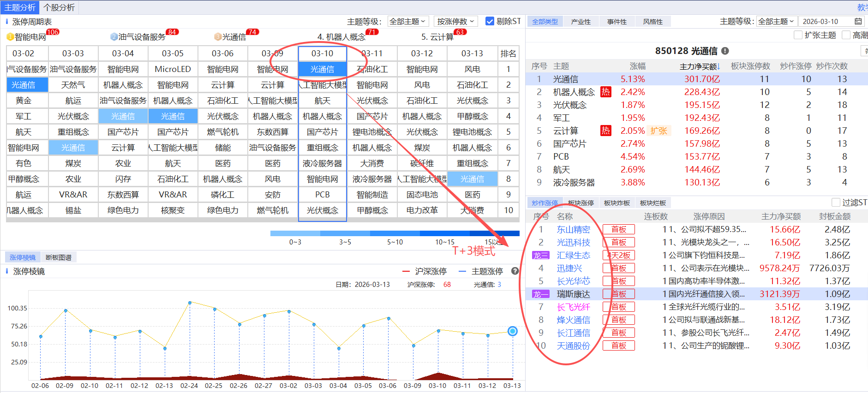Viewport: 868px width, 393px height.
Task: Click the 热 badge next to 机器人概念
Action: pos(605,92)
